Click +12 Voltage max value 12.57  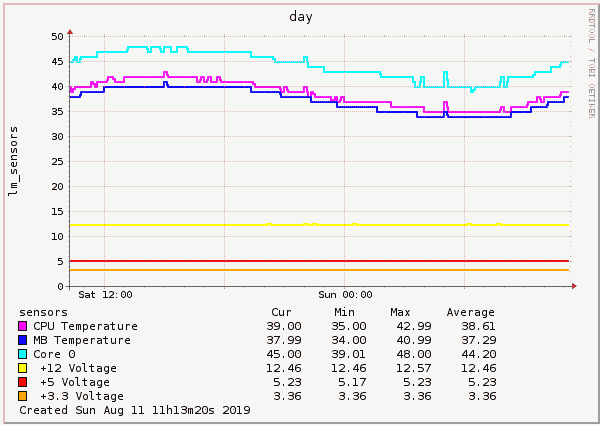(x=414, y=368)
